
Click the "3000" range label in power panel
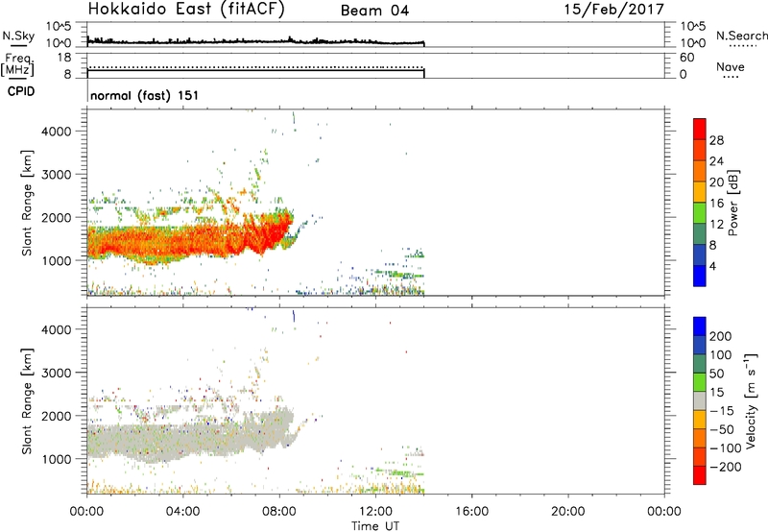[57, 175]
